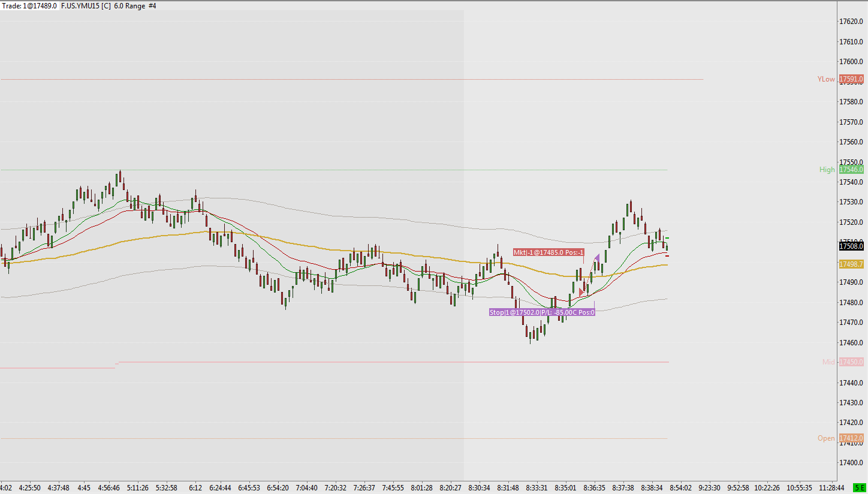Click the 'Trade: 1@17489.0' header text
The width and height of the screenshot is (868, 494).
(x=29, y=5)
